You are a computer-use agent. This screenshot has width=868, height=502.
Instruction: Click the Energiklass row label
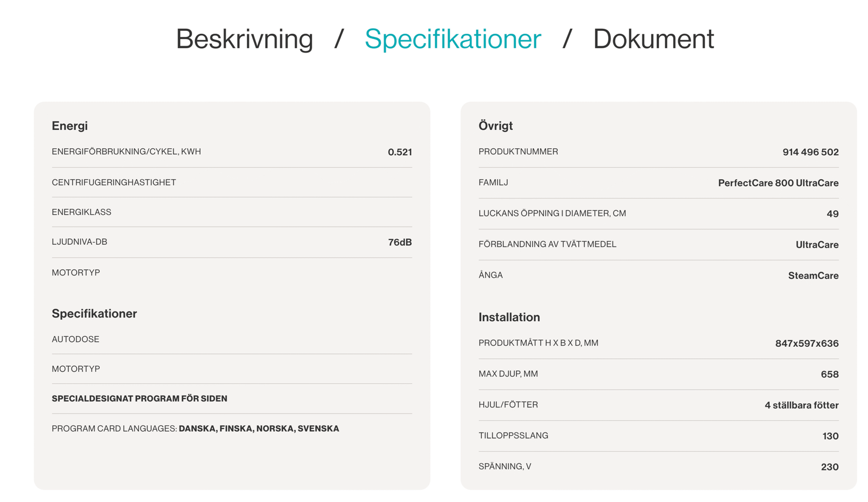click(81, 212)
